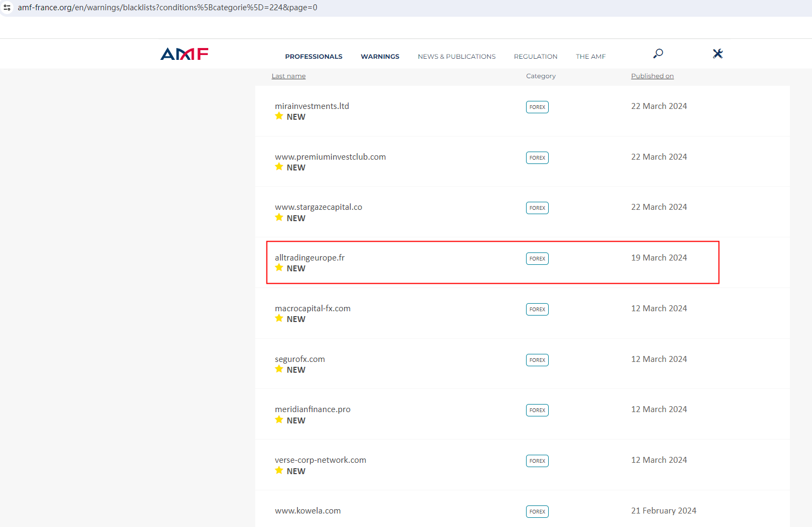Image resolution: width=812 pixels, height=527 pixels.
Task: Open the www.stargazecapital.co entry
Action: tap(318, 207)
